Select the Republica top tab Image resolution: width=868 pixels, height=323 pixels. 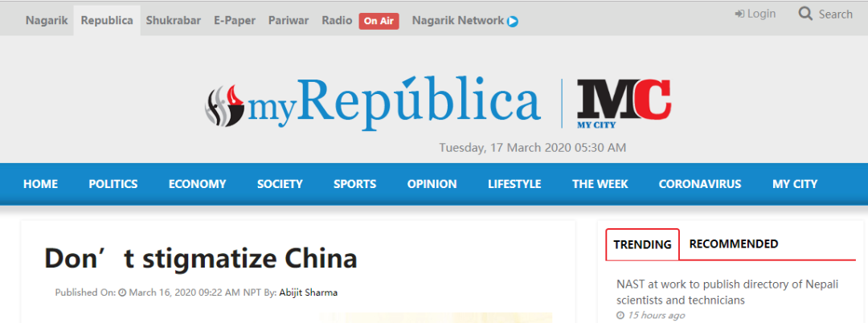coord(107,20)
